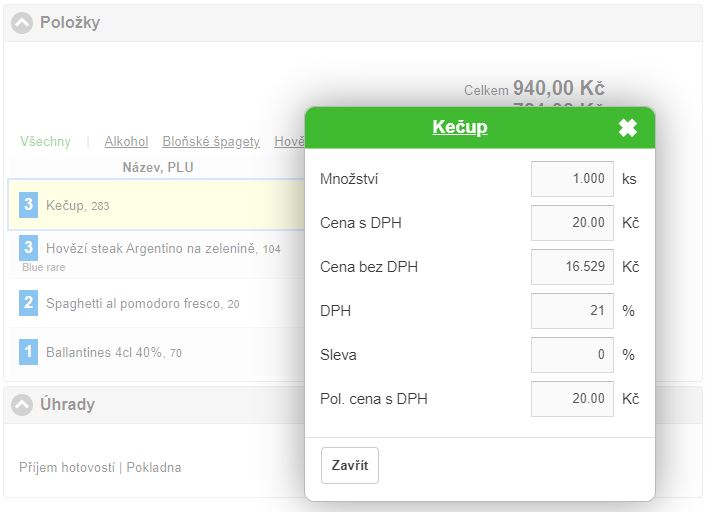This screenshot has width=712, height=512.
Task: Collapse the Položky section chevron
Action: (22, 23)
